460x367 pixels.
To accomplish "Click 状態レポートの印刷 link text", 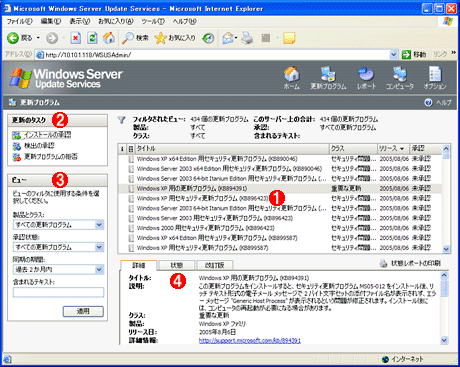I will [x=416, y=263].
